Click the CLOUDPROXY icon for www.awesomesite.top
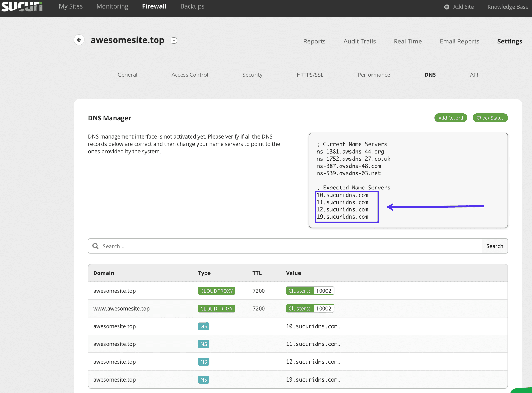 (216, 308)
